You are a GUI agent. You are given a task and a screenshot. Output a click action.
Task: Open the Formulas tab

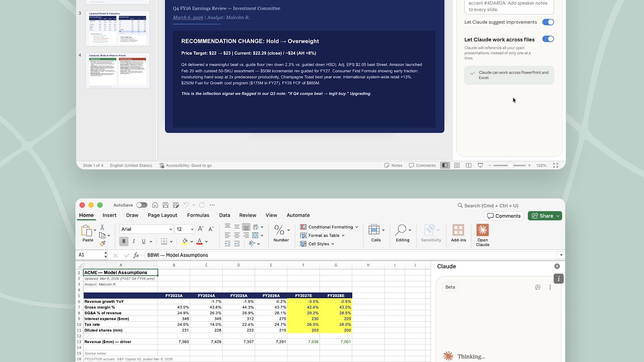pos(198,215)
